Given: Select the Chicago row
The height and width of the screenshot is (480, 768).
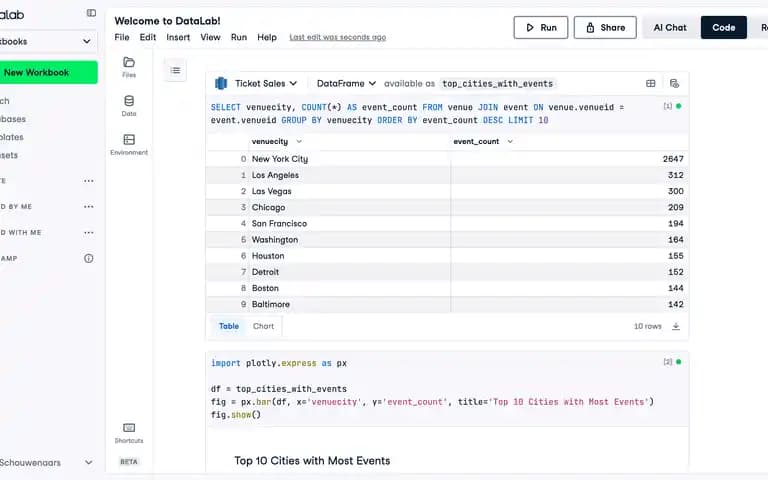Looking at the screenshot, I should click(447, 207).
